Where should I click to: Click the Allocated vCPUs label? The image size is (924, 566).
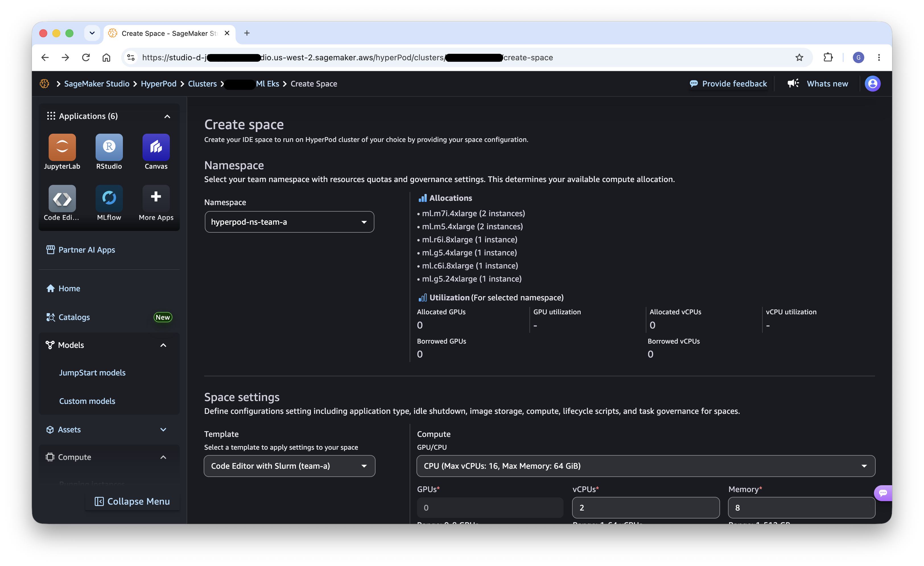click(675, 312)
